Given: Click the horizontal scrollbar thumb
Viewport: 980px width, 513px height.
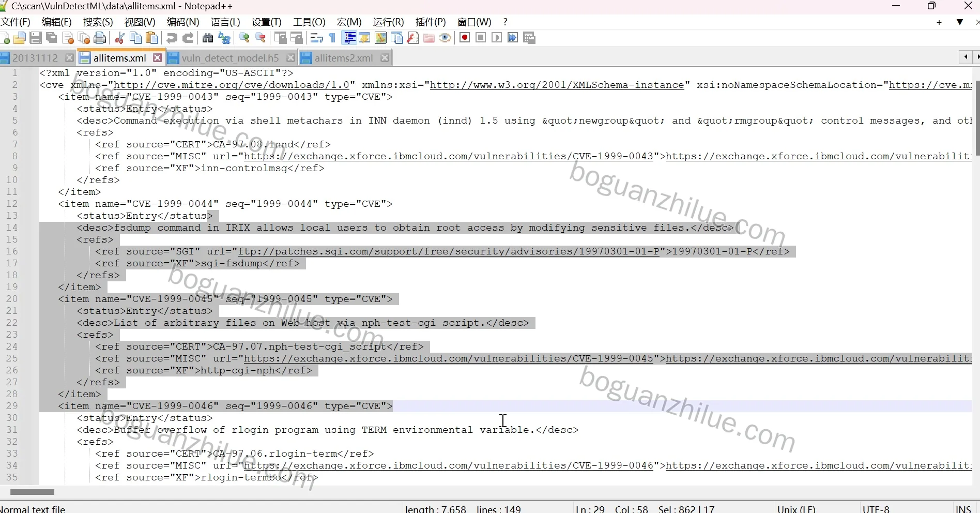Looking at the screenshot, I should [x=32, y=492].
